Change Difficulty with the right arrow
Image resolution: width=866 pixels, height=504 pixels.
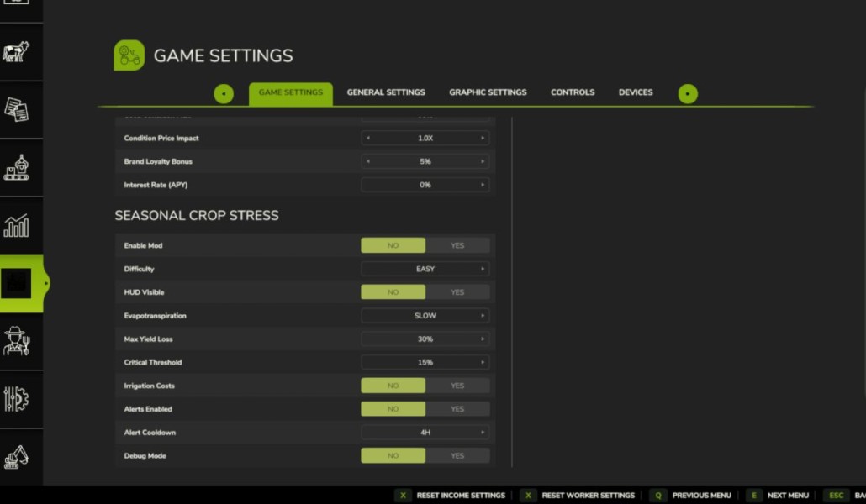tap(482, 269)
